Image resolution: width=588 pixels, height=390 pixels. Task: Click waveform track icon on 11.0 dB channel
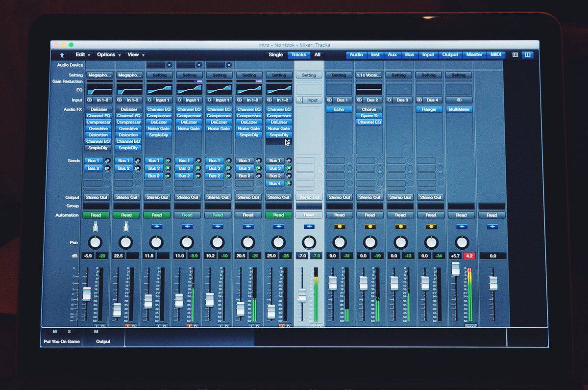click(x=187, y=227)
